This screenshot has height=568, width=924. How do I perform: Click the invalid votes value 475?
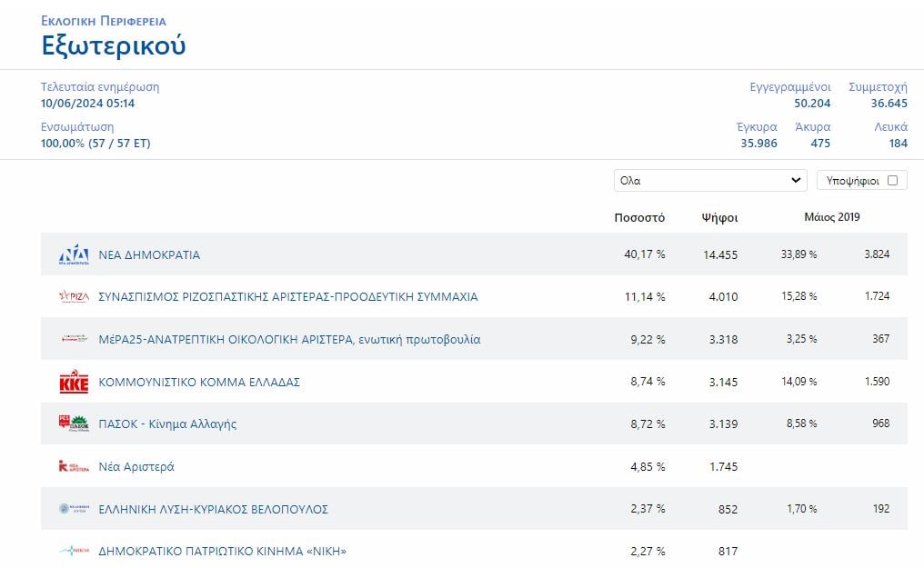pyautogui.click(x=820, y=144)
